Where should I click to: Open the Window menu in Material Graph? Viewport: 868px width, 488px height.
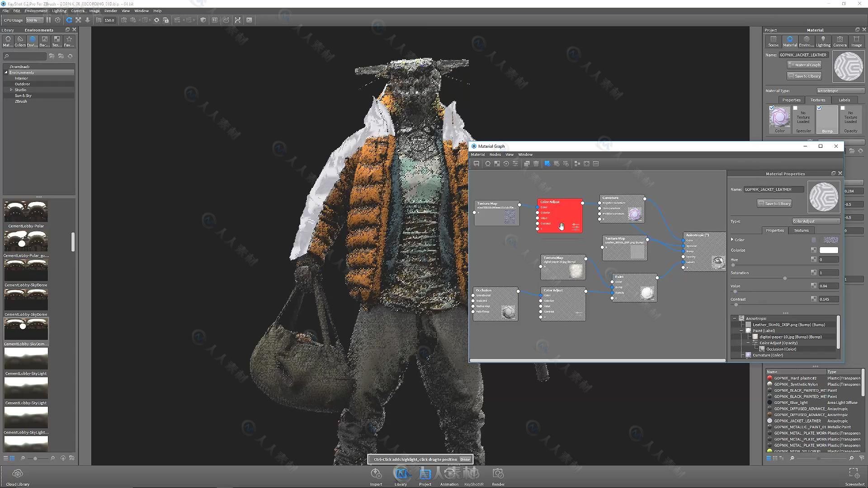pos(525,155)
